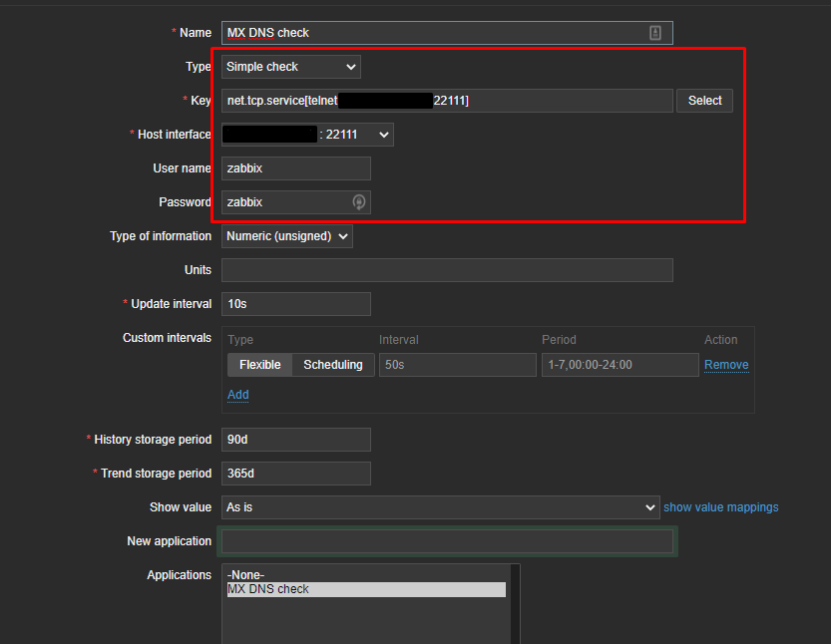Click the key icon in Password field
Image resolution: width=831 pixels, height=644 pixels.
point(359,202)
